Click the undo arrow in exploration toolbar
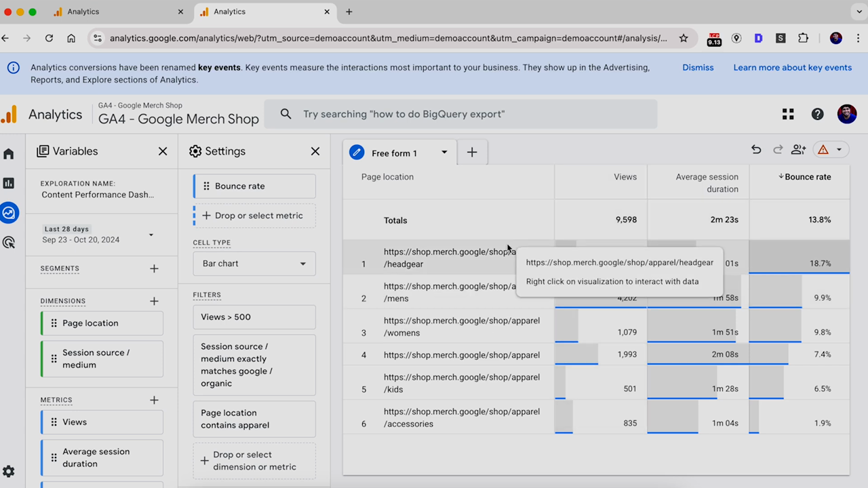Viewport: 868px width, 488px height. [x=756, y=150]
